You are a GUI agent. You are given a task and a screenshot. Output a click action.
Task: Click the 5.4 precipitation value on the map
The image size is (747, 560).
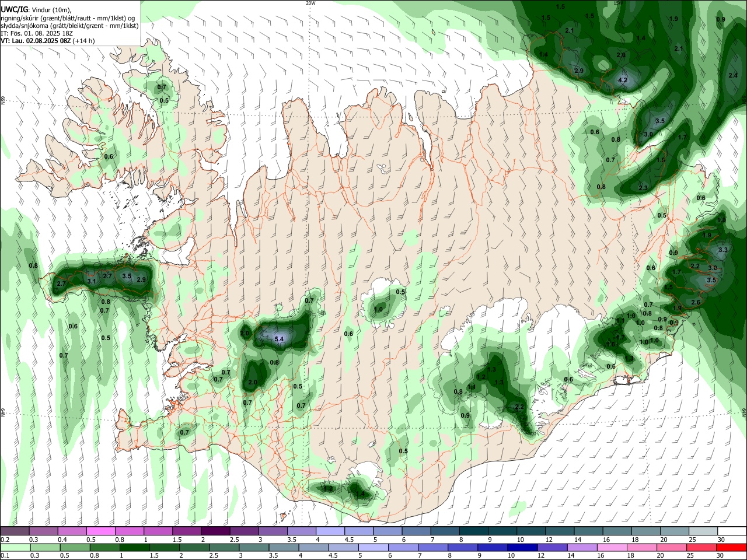point(279,339)
